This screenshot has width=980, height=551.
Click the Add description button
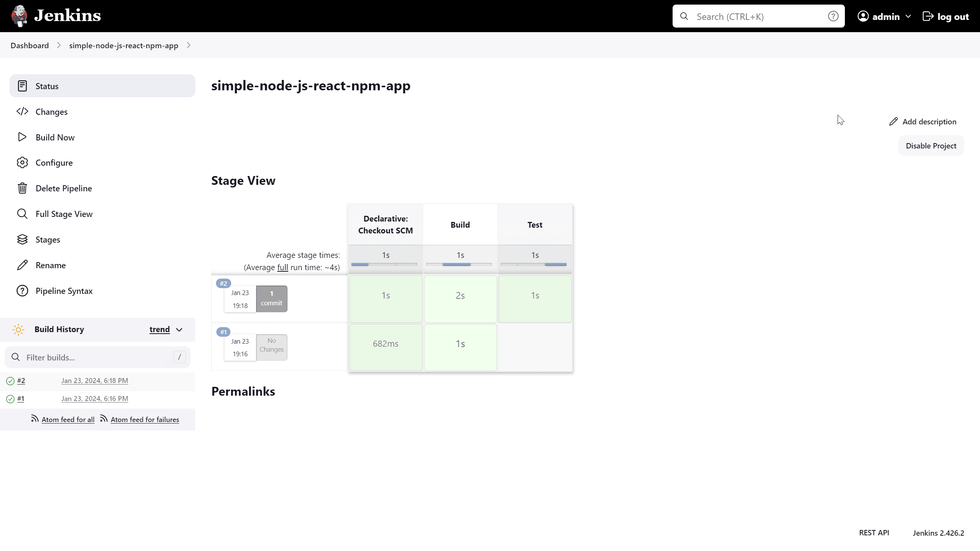click(923, 122)
